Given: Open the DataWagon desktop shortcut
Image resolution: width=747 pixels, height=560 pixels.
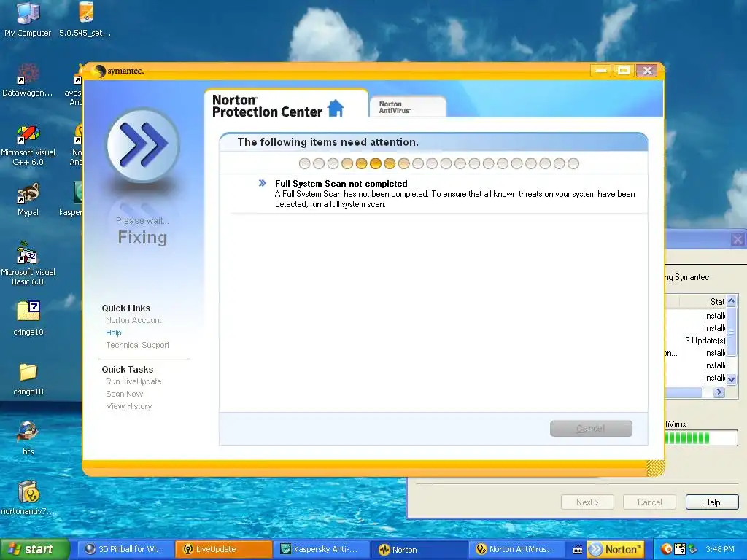Looking at the screenshot, I should point(28,80).
